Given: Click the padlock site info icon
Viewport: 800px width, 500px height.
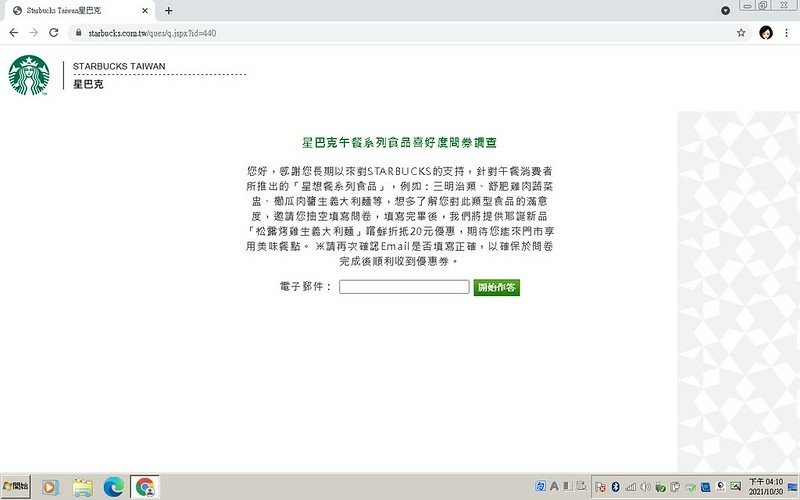Looking at the screenshot, I should 78,33.
